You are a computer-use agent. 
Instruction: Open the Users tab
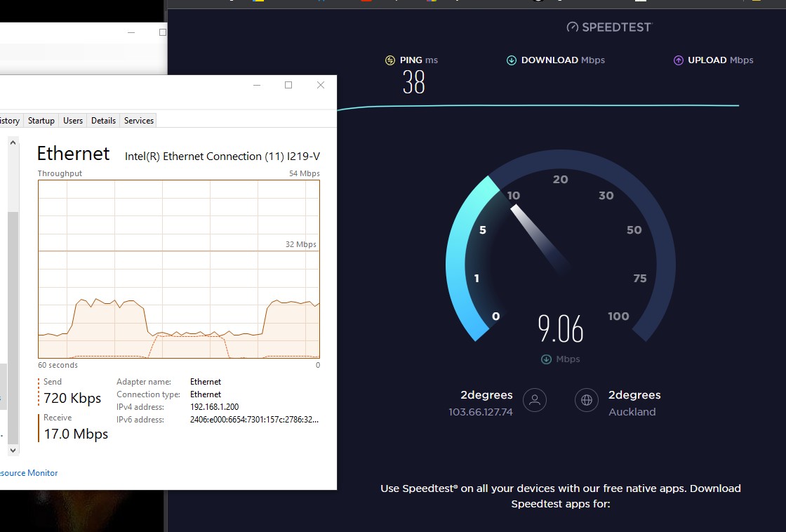pyautogui.click(x=73, y=121)
